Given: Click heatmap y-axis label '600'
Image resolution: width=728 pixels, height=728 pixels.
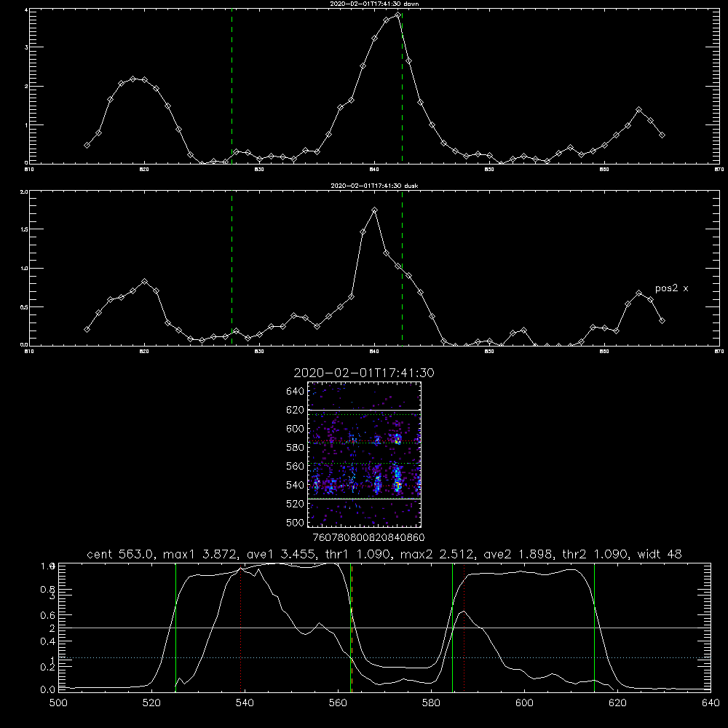Looking at the screenshot, I should pos(295,429).
